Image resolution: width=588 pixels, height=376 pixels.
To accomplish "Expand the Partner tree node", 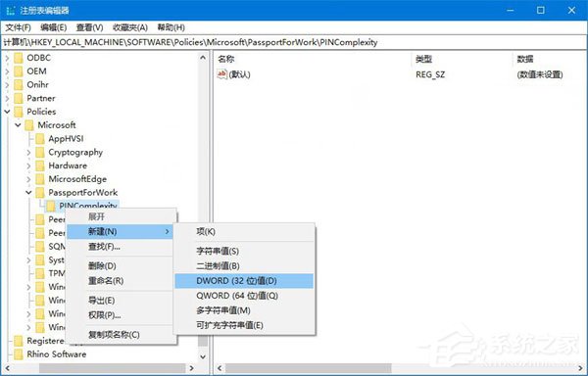I will pos(7,99).
